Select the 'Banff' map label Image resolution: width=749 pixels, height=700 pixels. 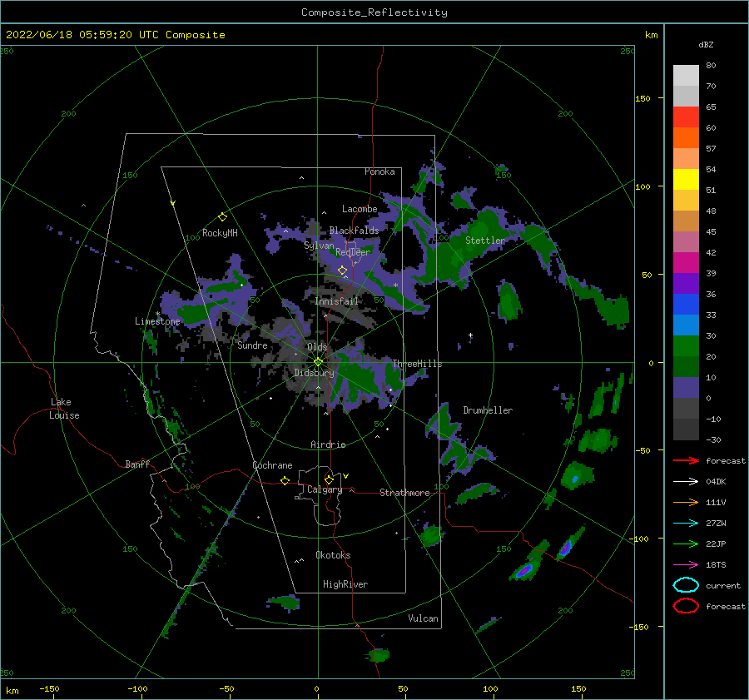click(137, 464)
